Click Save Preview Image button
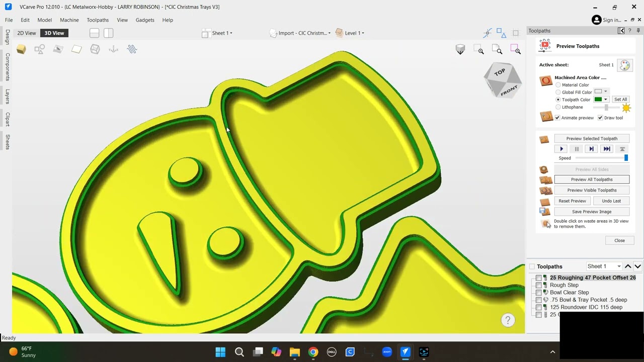The width and height of the screenshot is (644, 362). tap(592, 212)
